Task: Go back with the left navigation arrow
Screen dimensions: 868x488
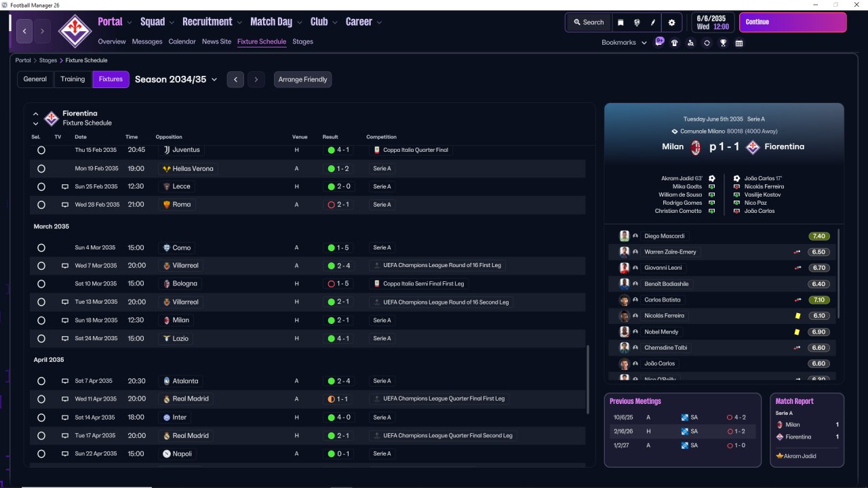Action: 24,31
